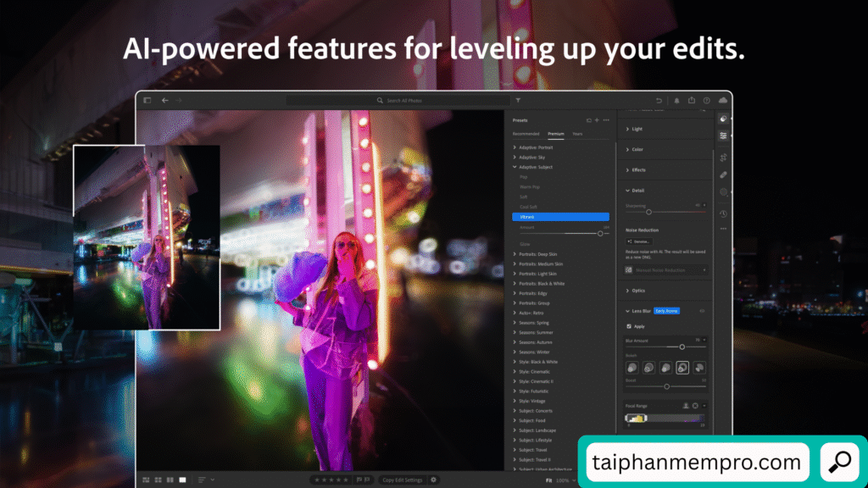The width and height of the screenshot is (868, 488).
Task: Click the Undo arrow icon
Action: (x=659, y=100)
